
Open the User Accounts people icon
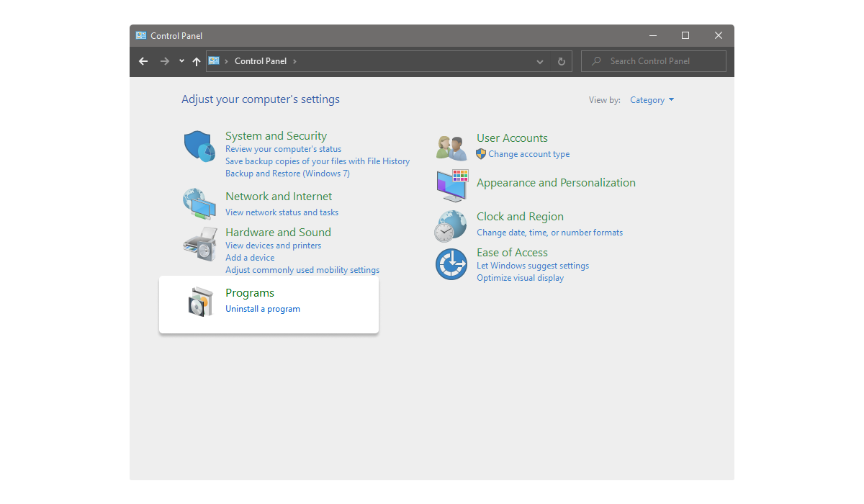pos(452,148)
